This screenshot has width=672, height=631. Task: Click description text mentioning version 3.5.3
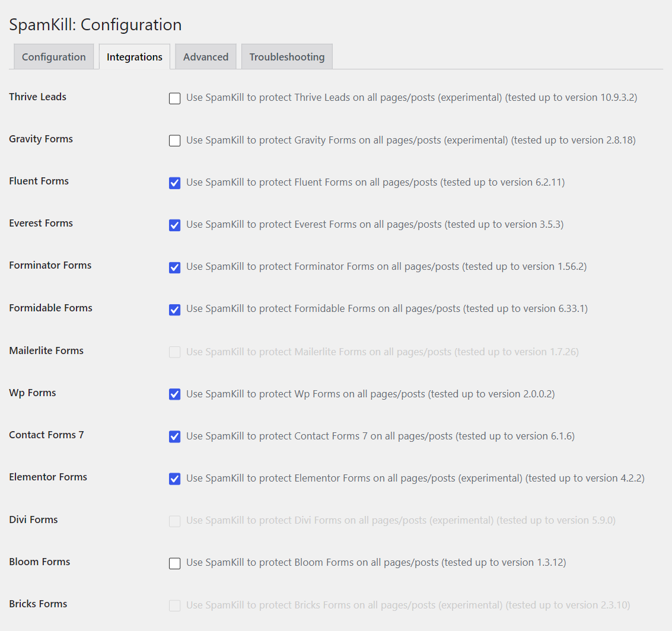pyautogui.click(x=375, y=225)
